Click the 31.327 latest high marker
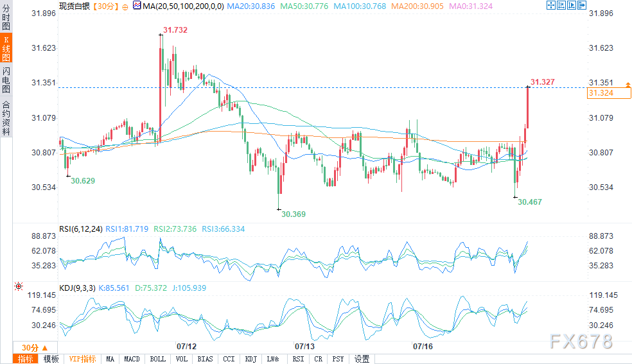The height and width of the screenshot is (364, 632). [x=543, y=82]
